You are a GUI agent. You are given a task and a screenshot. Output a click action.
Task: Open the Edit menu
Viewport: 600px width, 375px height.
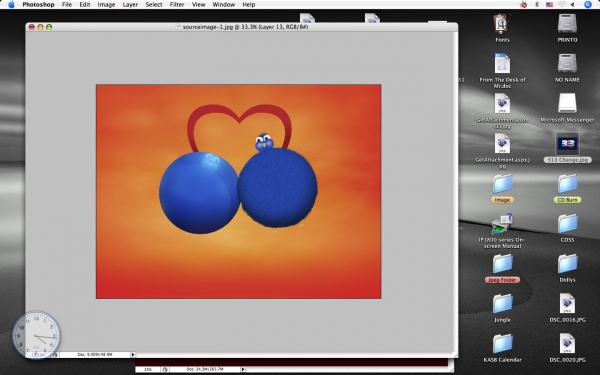(x=85, y=5)
